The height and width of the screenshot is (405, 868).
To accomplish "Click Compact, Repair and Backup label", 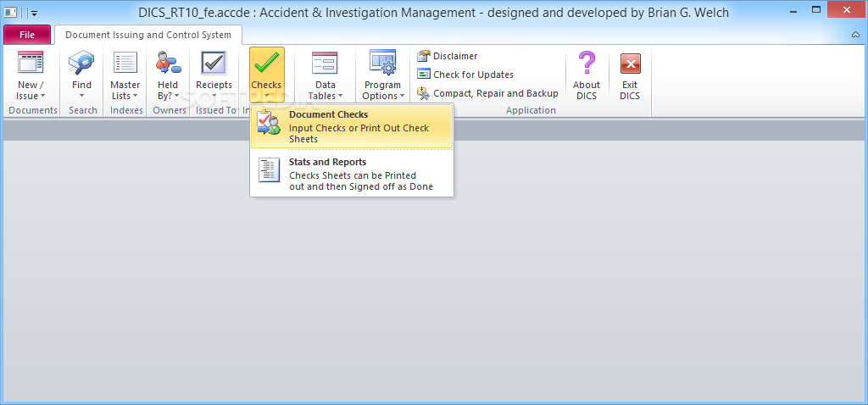I will 496,93.
